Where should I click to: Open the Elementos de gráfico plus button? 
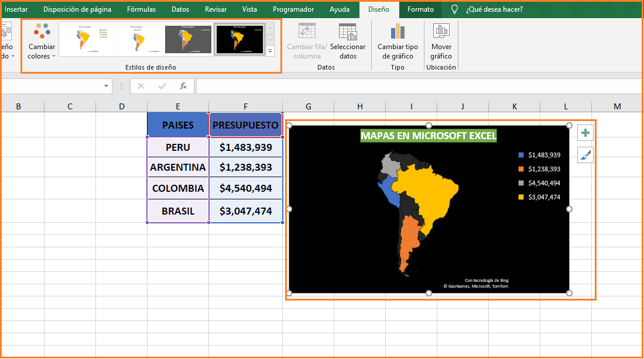tap(585, 133)
